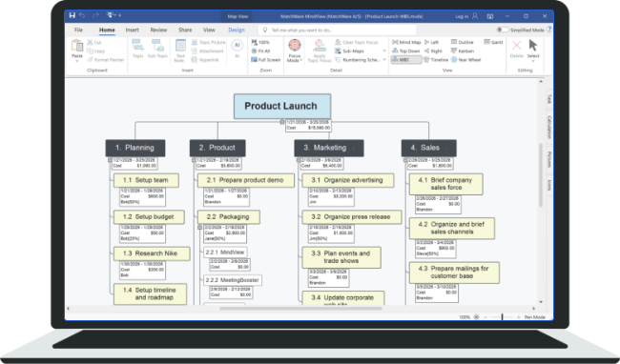Open the Calculation side panel tab

[548, 127]
